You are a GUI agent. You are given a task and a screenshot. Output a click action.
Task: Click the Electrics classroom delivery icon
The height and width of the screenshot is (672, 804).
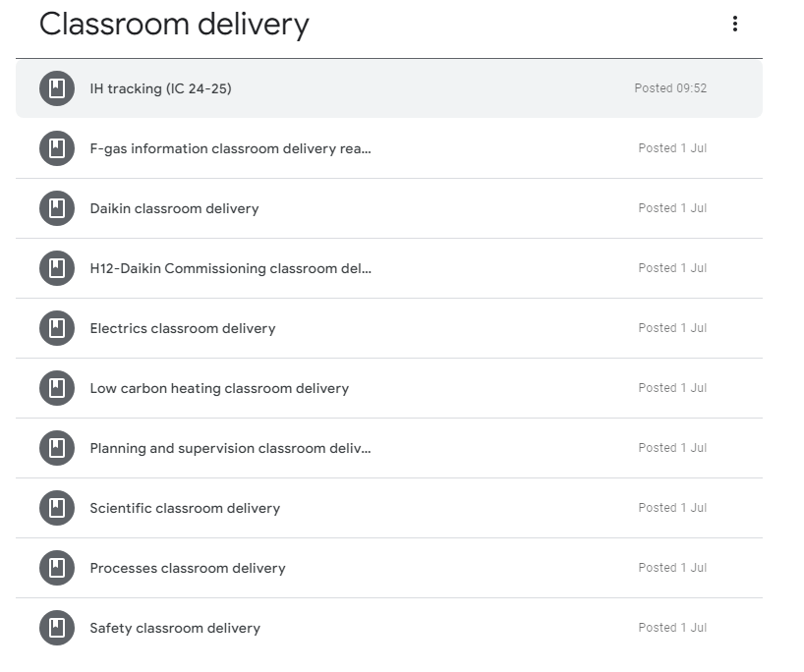[57, 328]
